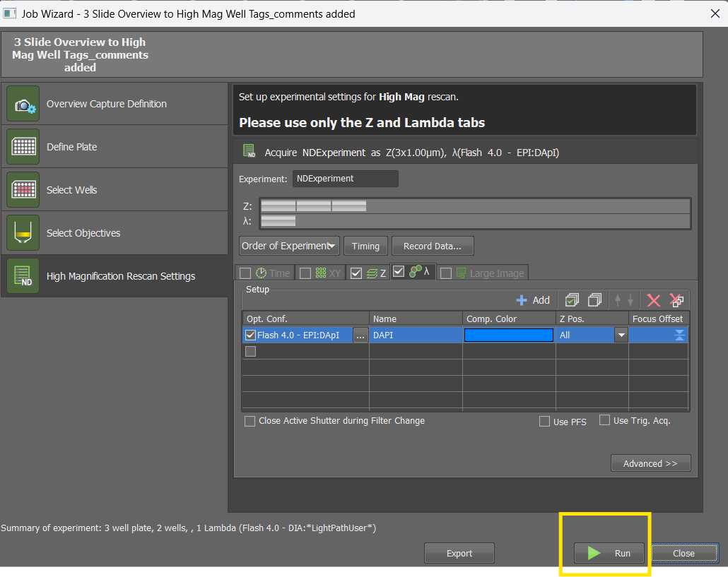This screenshot has height=577, width=728.
Task: Click the Experiment name input field
Action: [345, 179]
